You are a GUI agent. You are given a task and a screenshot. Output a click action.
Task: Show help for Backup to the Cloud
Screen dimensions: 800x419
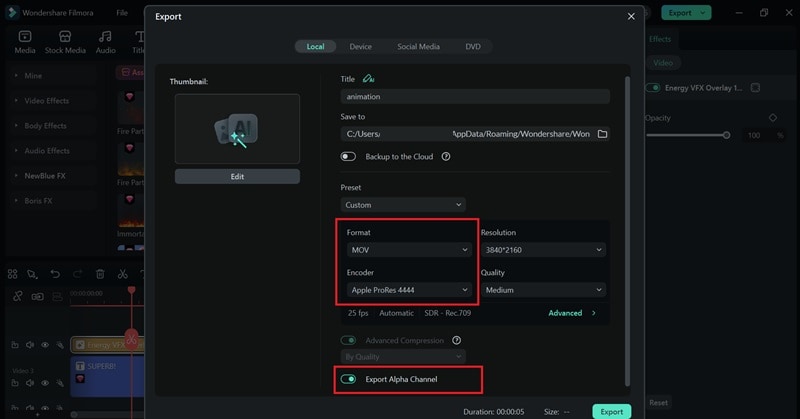[x=446, y=157]
